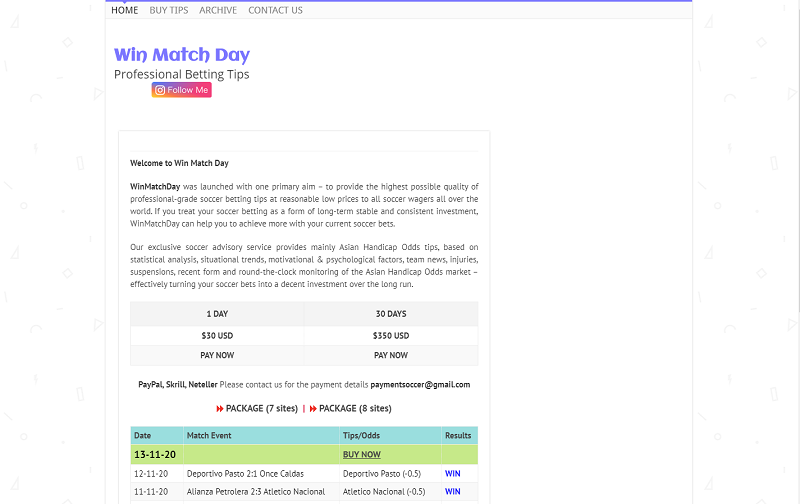This screenshot has height=504, width=800.
Task: Open PACKAGE (8 sites) link
Action: [x=355, y=409]
